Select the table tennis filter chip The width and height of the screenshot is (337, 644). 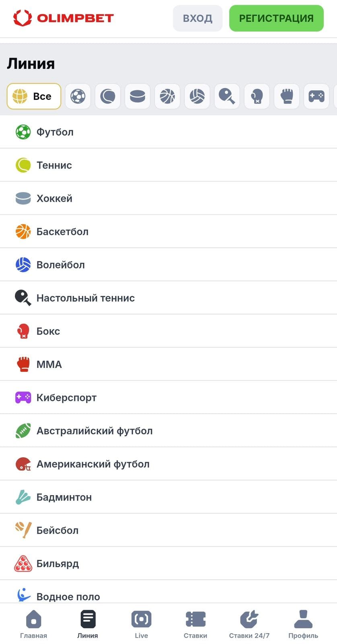(x=227, y=96)
